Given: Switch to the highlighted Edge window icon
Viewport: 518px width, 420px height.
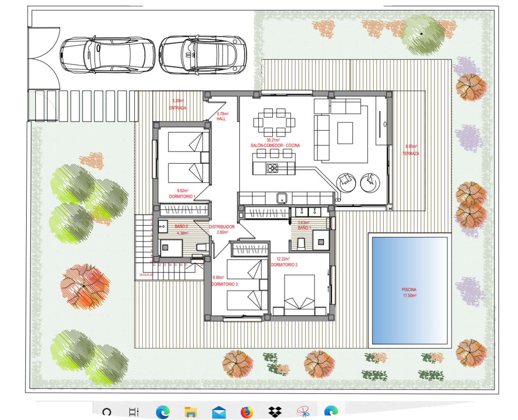Looking at the screenshot, I should pos(331,411).
